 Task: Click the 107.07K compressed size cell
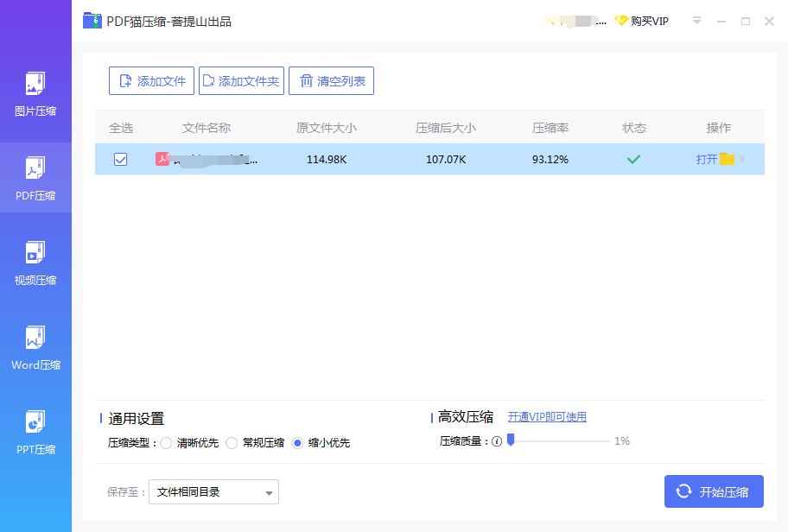pos(446,159)
